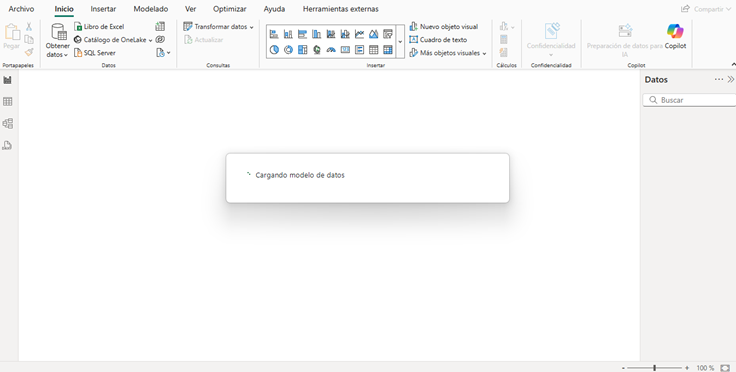Open the Archivo menu
The height and width of the screenshot is (372, 736).
pyautogui.click(x=21, y=9)
